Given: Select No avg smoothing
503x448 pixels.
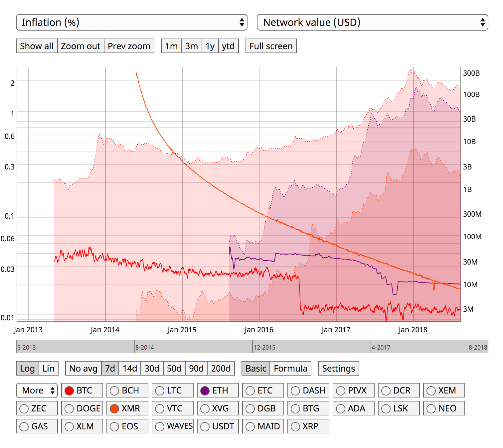Looking at the screenshot, I should 83,368.
